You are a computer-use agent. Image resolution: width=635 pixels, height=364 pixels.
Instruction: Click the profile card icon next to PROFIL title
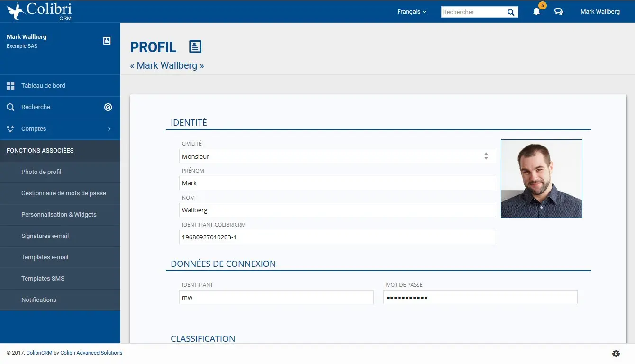coord(195,46)
